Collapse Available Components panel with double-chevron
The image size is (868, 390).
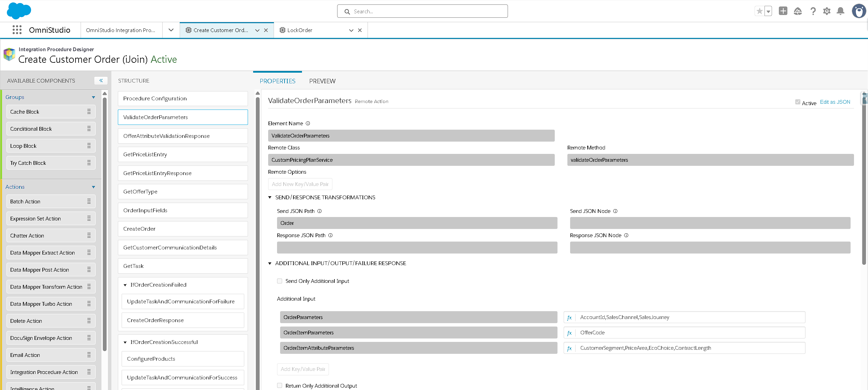(101, 81)
